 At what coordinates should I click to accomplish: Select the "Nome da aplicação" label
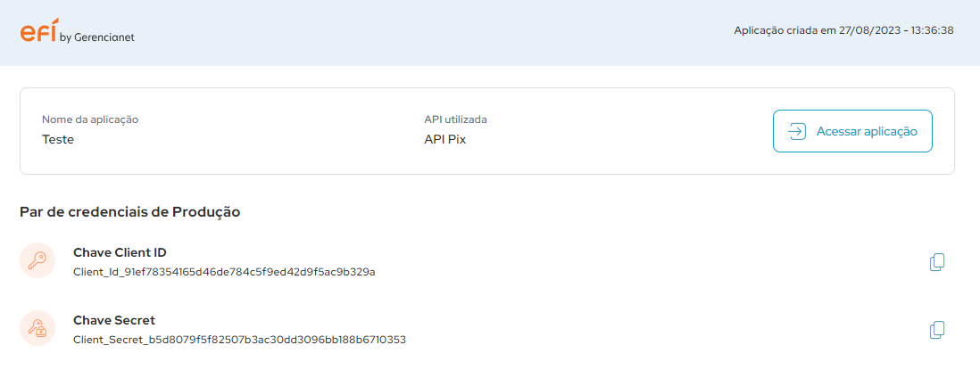[90, 119]
